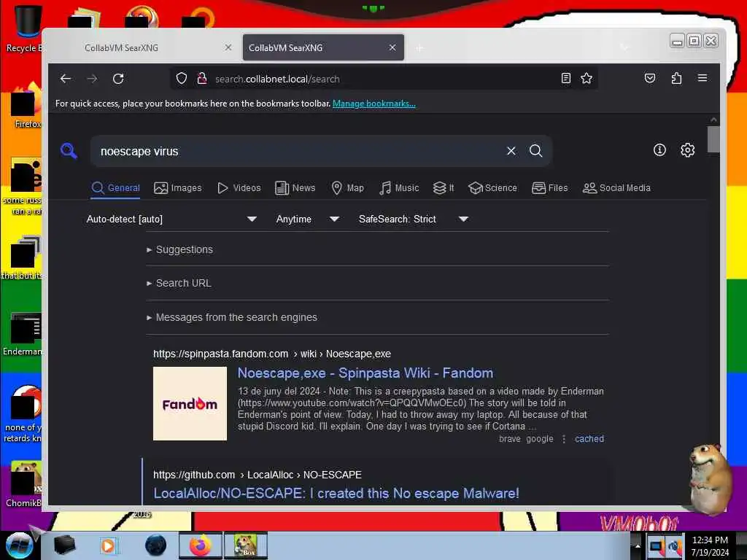Open the hamster Box taskbar icon

coord(245,545)
